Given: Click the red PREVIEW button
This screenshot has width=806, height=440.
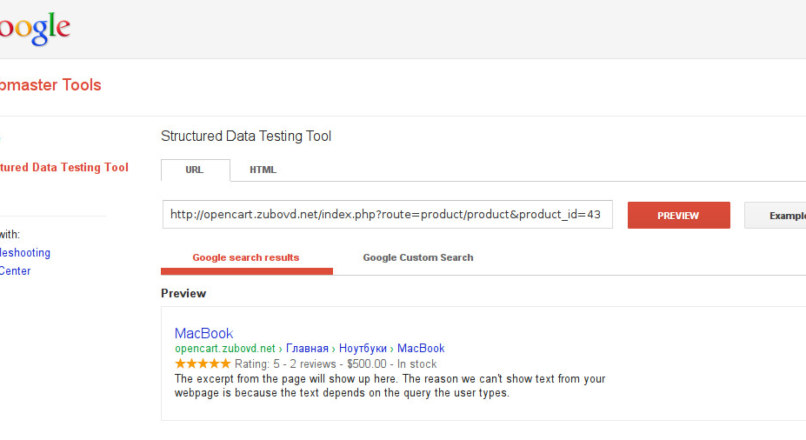Looking at the screenshot, I should click(679, 215).
